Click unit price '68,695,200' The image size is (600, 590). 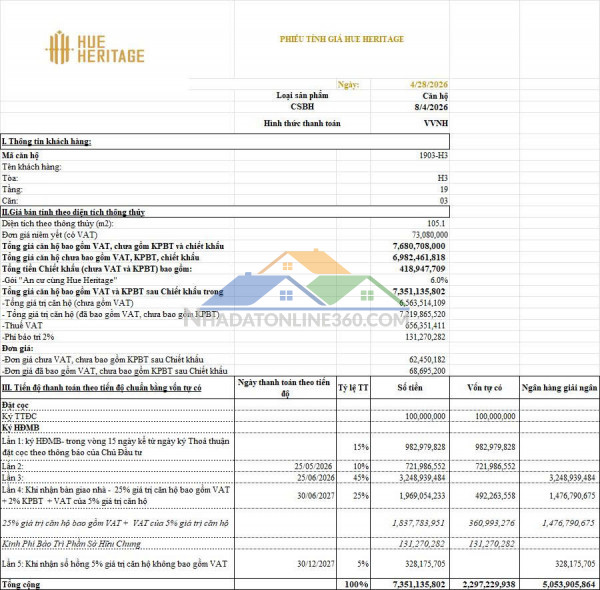pyautogui.click(x=427, y=371)
